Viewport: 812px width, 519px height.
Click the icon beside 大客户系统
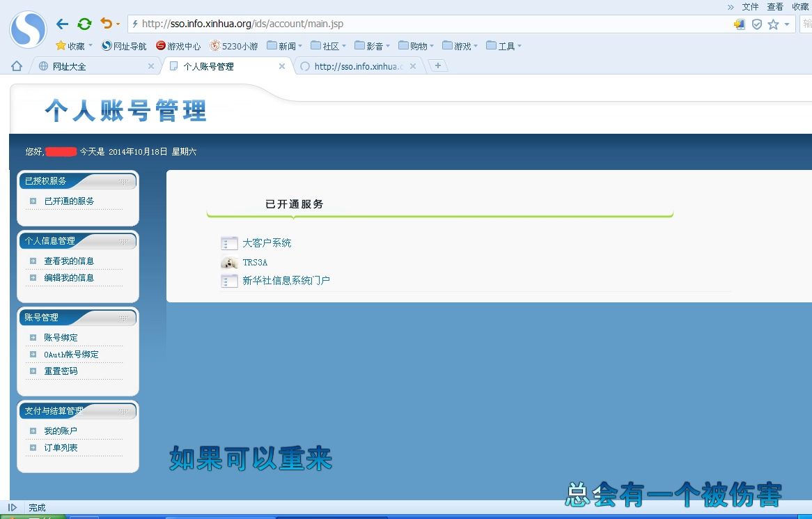pyautogui.click(x=229, y=243)
